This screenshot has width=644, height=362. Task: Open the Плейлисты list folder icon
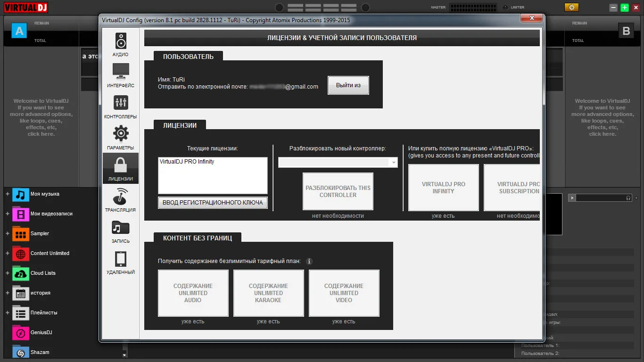20,313
